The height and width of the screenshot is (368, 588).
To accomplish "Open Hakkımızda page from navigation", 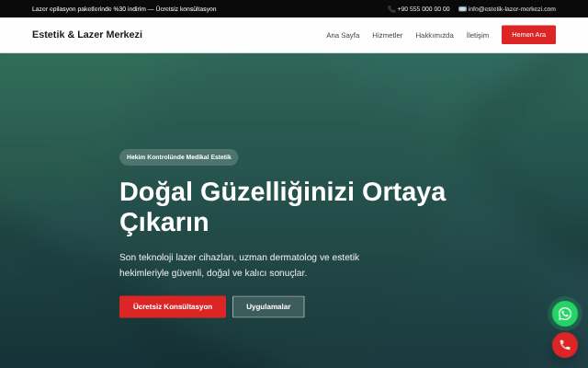I will 435,35.
